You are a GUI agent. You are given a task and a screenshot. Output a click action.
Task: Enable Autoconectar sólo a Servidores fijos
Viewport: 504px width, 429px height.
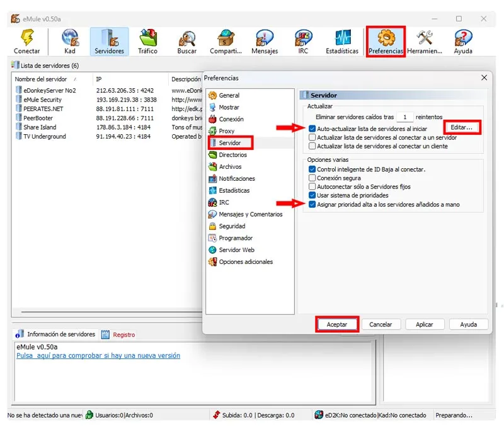pyautogui.click(x=312, y=186)
